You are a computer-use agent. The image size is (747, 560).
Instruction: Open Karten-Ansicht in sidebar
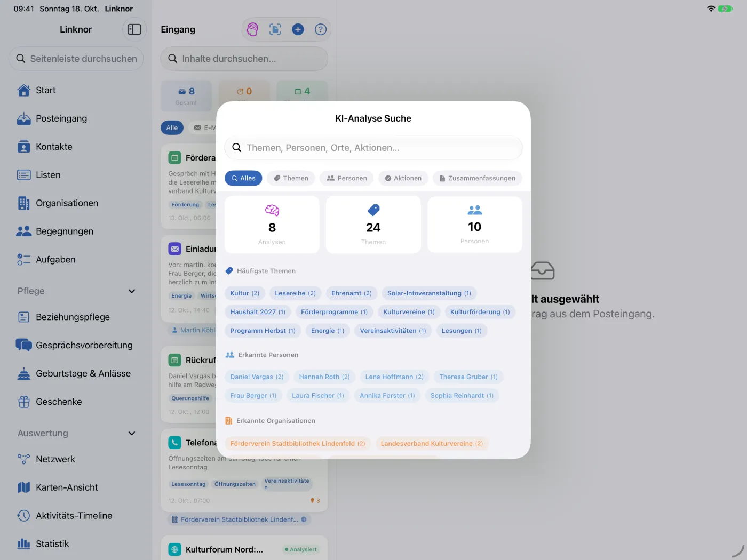(76, 487)
